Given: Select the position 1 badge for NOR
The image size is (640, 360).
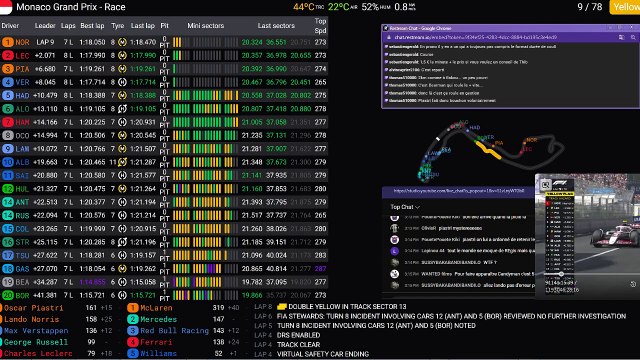Looking at the screenshot, I should coord(8,42).
